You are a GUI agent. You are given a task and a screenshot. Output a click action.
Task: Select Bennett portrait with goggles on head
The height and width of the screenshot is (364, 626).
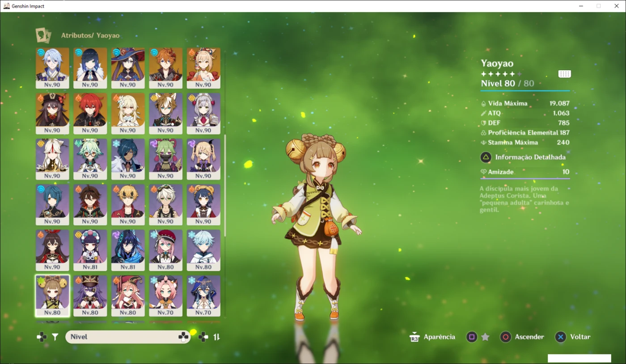(165, 205)
